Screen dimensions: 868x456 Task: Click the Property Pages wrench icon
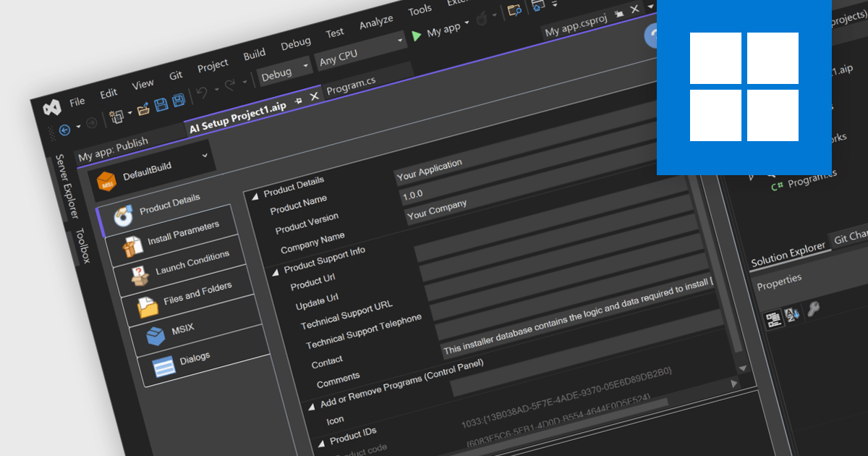(x=813, y=310)
